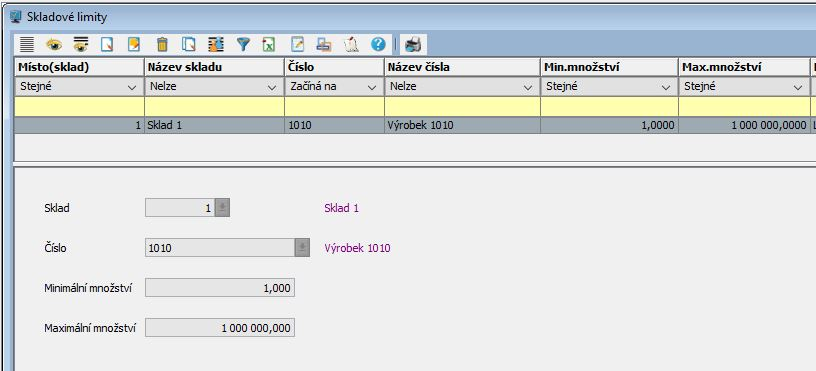This screenshot has height=371, width=816.
Task: Click the purple 'Výrobek 1010' label in form
Action: click(357, 248)
